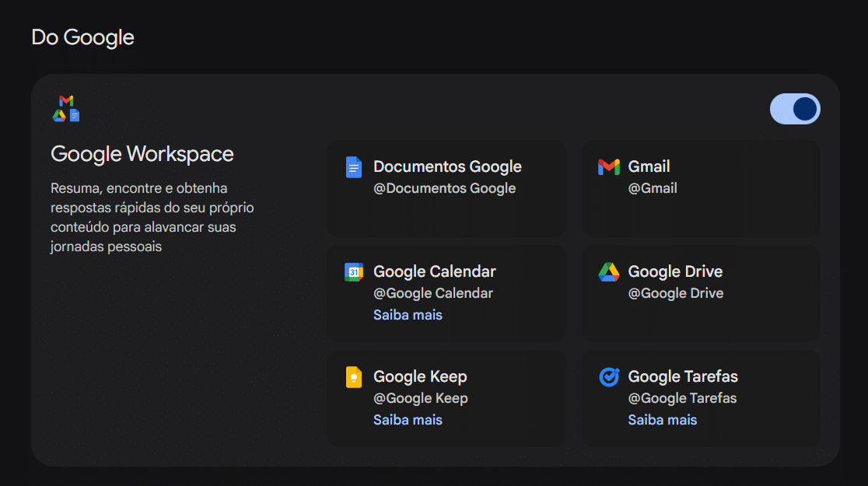Click the Google Tarefas checkmark icon
868x486 pixels.
[609, 377]
